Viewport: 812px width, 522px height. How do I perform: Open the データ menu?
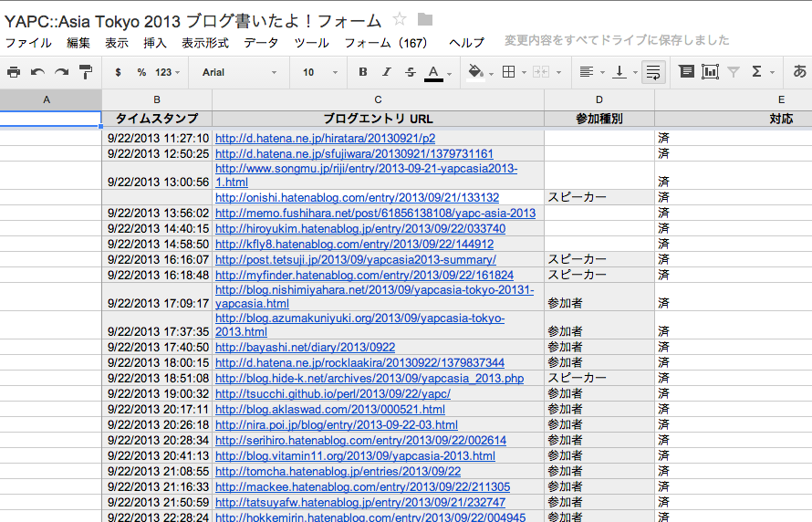261,43
